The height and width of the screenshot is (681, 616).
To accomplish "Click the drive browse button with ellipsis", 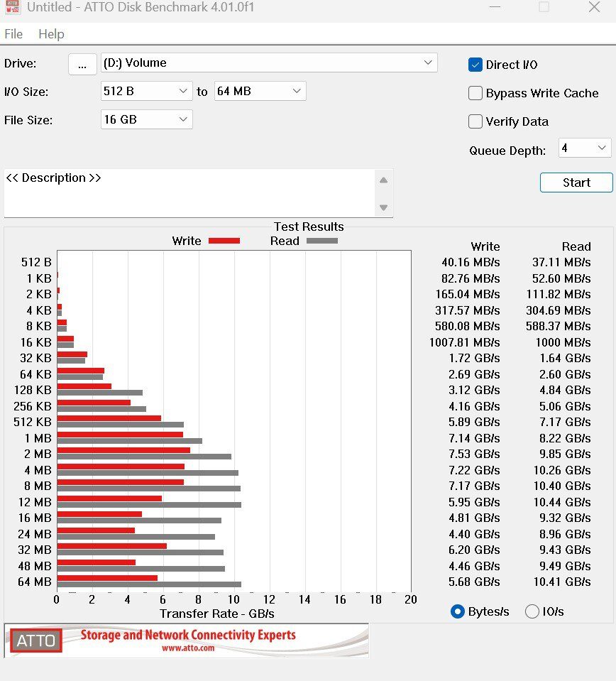I will pos(82,63).
